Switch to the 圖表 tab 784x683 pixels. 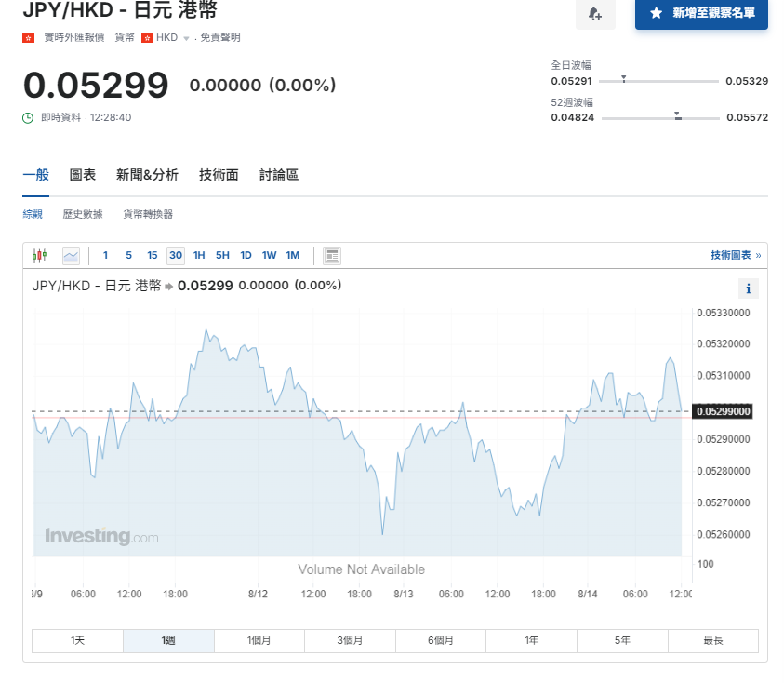click(x=83, y=175)
